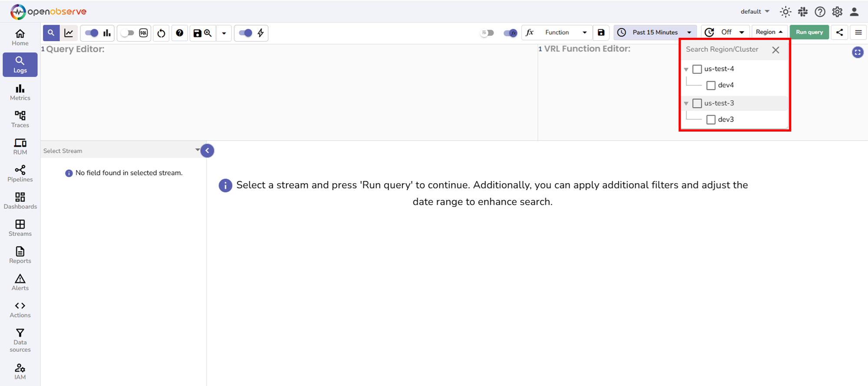Toggle SQL mode switch
This screenshot has height=386, width=868.
point(127,33)
